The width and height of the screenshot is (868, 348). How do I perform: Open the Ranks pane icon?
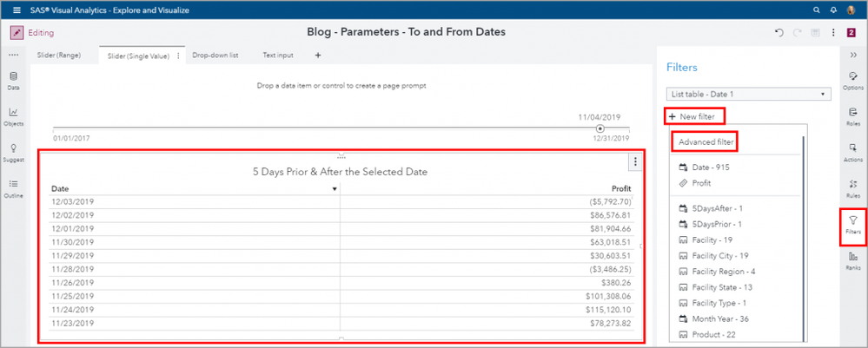coord(852,260)
